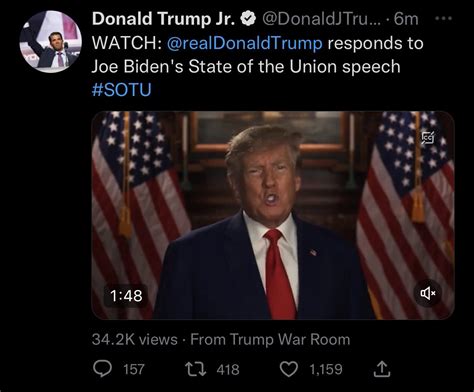Open the three-dot more options menu
Screen dimensions: 474x392
tap(444, 19)
